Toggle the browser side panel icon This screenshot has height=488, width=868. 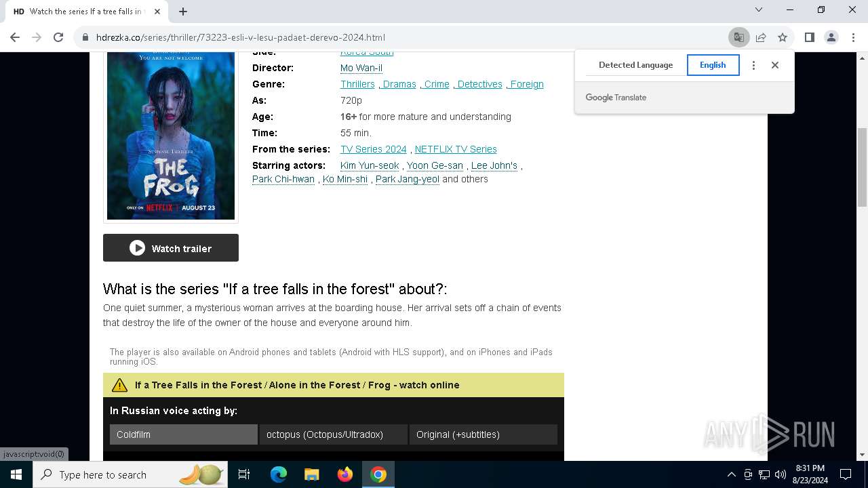click(x=809, y=37)
